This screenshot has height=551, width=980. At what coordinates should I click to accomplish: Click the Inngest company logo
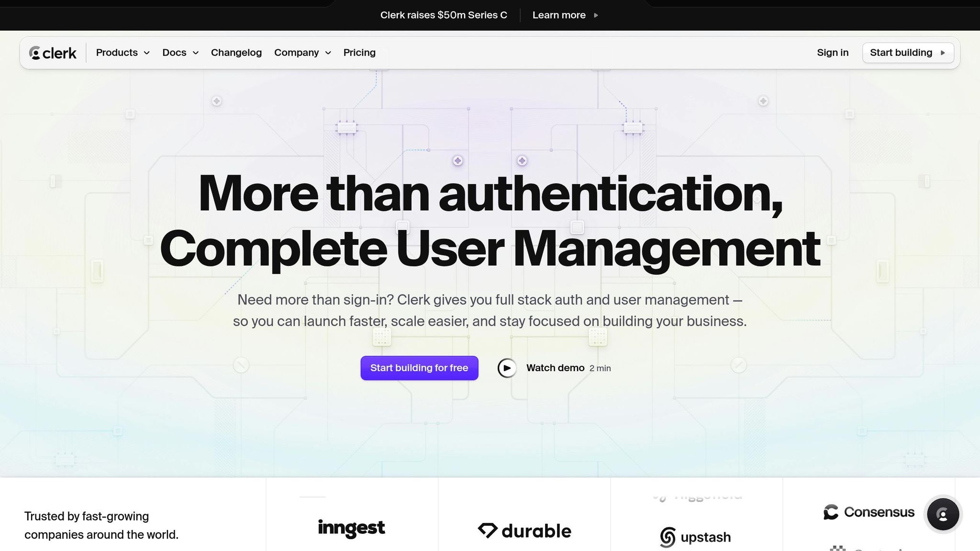tap(351, 528)
